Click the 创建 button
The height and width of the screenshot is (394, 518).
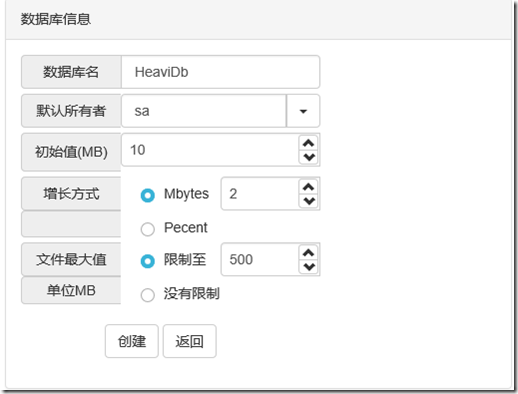[x=132, y=341]
